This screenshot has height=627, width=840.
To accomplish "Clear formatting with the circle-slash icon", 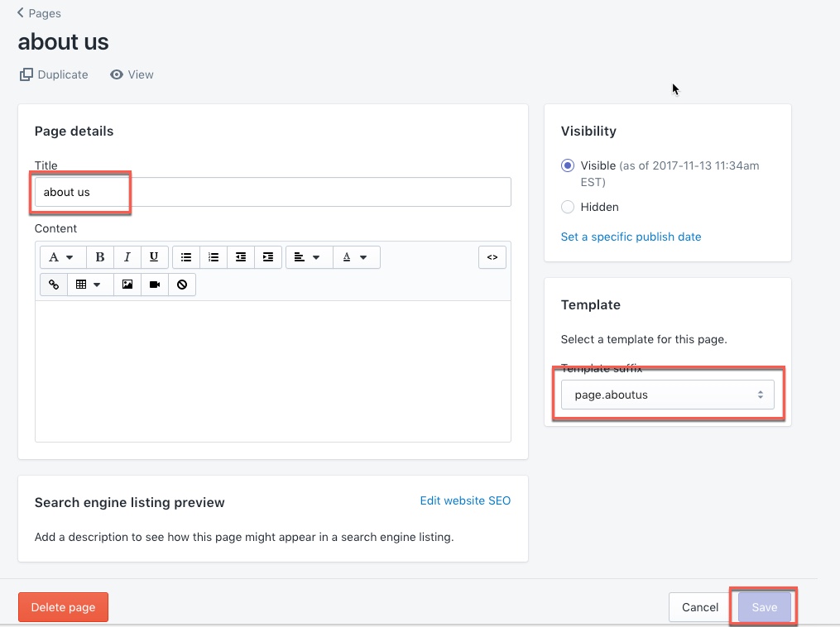I will pos(182,285).
